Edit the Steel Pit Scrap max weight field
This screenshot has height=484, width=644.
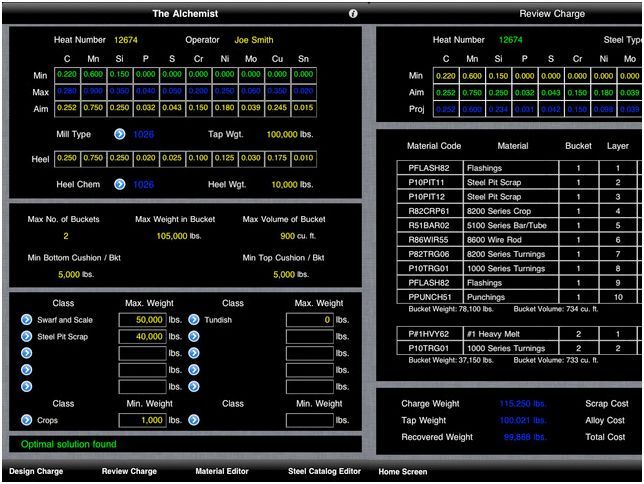point(142,337)
